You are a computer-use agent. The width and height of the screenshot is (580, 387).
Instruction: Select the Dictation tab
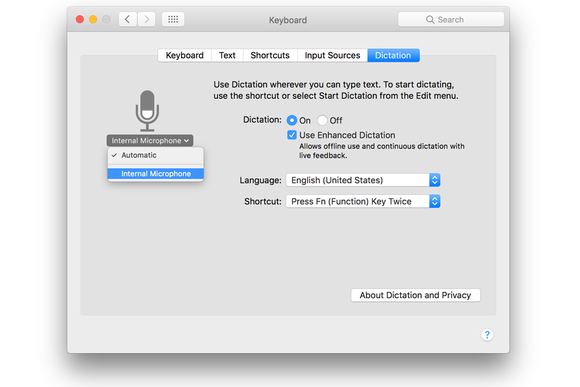pyautogui.click(x=393, y=55)
